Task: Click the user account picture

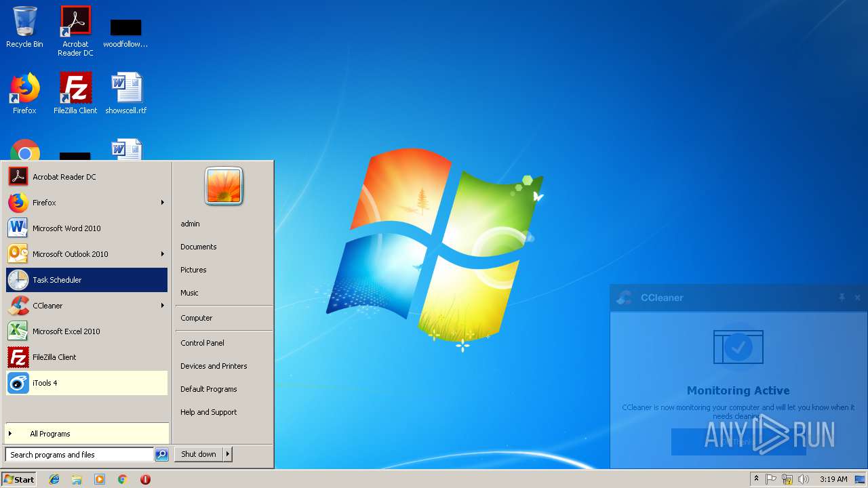Action: click(224, 186)
